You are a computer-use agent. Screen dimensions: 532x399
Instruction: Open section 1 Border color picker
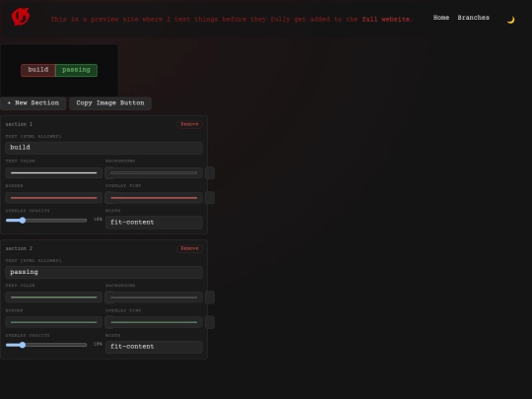[x=53, y=198]
